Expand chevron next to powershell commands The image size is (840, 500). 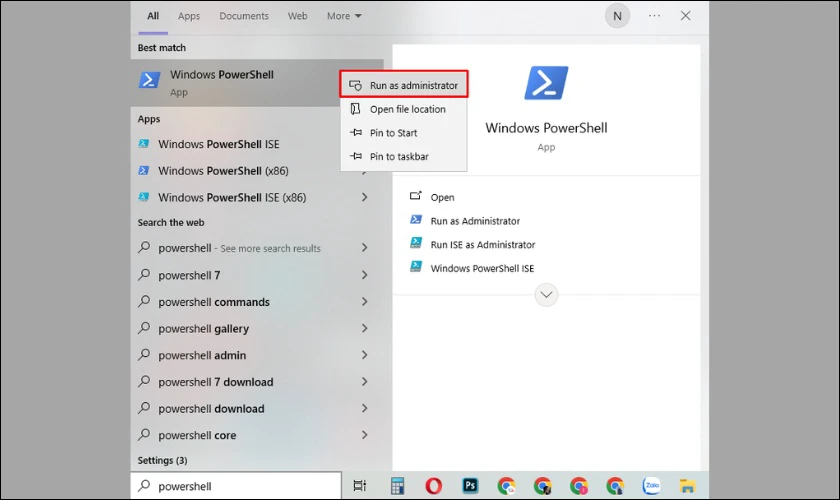(x=364, y=302)
